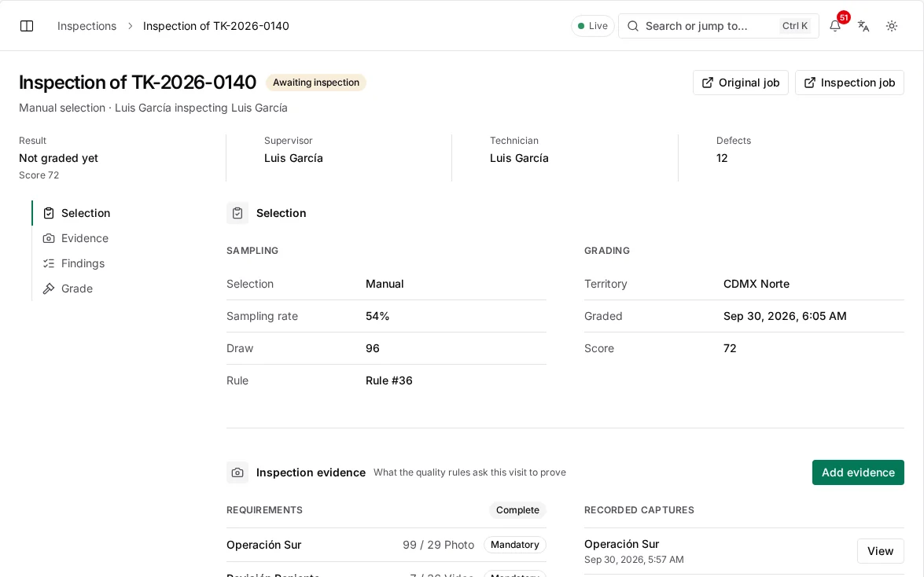
Task: Navigate back to Inspections breadcrumb
Action: pos(87,26)
